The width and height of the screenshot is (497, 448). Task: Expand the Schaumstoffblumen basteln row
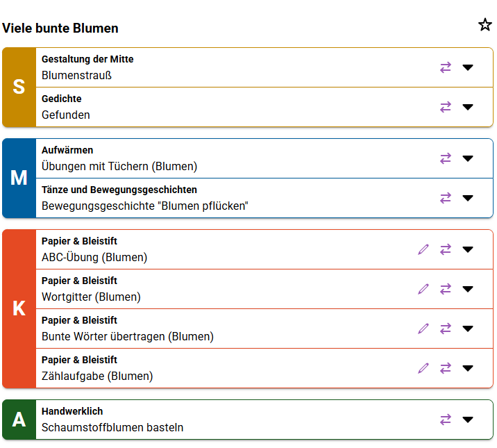pos(468,420)
